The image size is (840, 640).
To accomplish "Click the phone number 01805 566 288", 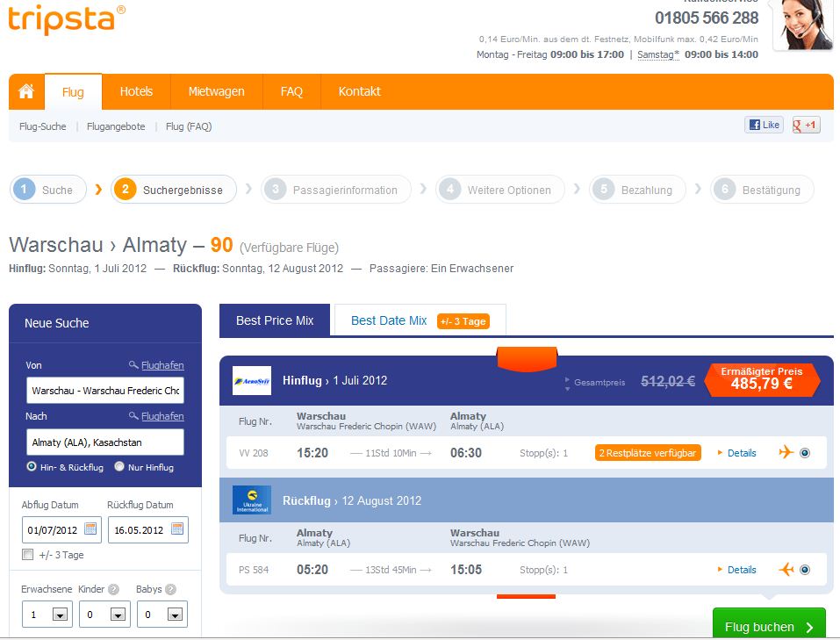I will point(707,18).
